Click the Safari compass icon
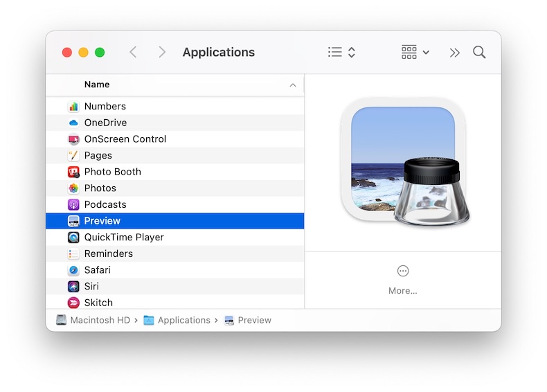The height and width of the screenshot is (392, 547). (x=73, y=270)
